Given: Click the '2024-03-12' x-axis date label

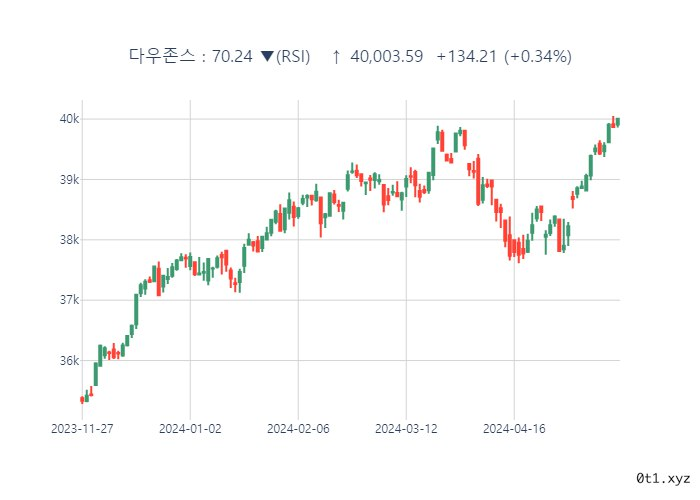Looking at the screenshot, I should pyautogui.click(x=406, y=429).
